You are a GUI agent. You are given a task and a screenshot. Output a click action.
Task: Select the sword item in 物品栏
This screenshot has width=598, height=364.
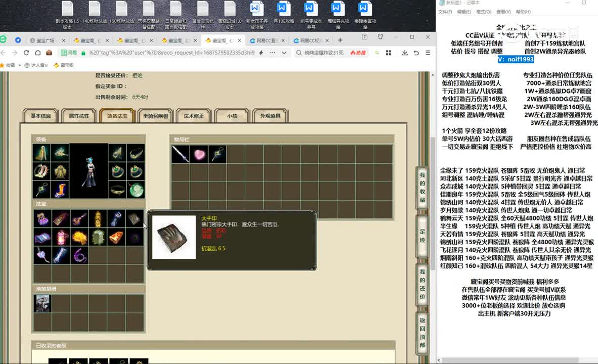(x=181, y=154)
